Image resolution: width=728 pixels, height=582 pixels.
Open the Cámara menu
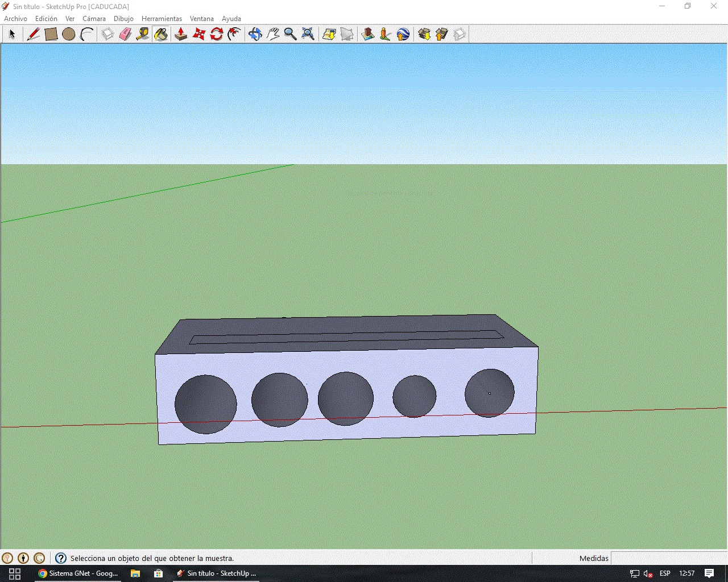94,19
